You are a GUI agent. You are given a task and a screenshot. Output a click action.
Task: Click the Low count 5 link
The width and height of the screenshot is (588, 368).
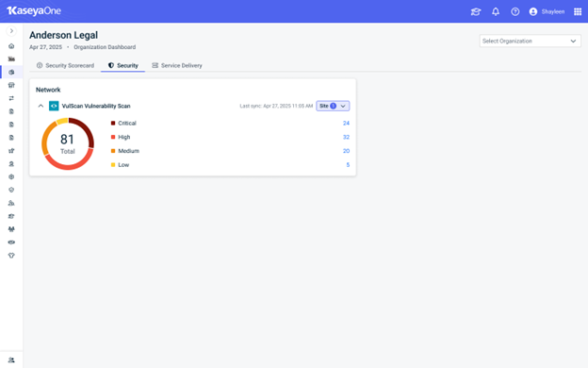(x=348, y=165)
